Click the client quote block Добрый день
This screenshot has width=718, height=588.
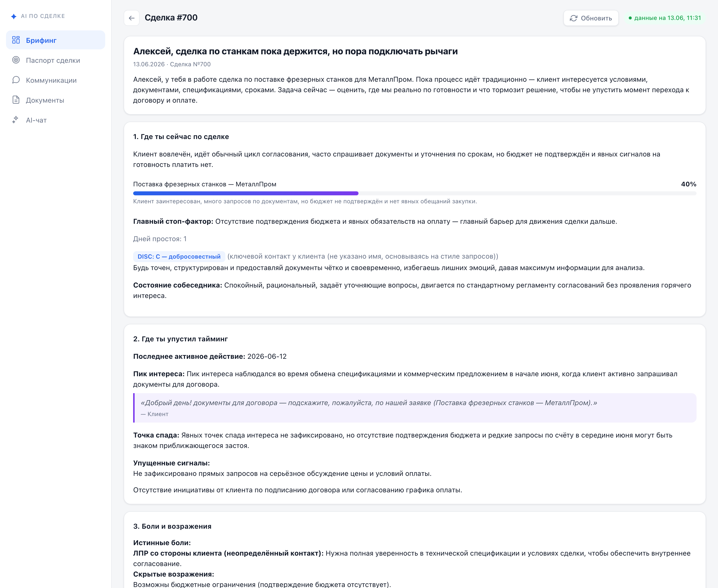click(415, 408)
